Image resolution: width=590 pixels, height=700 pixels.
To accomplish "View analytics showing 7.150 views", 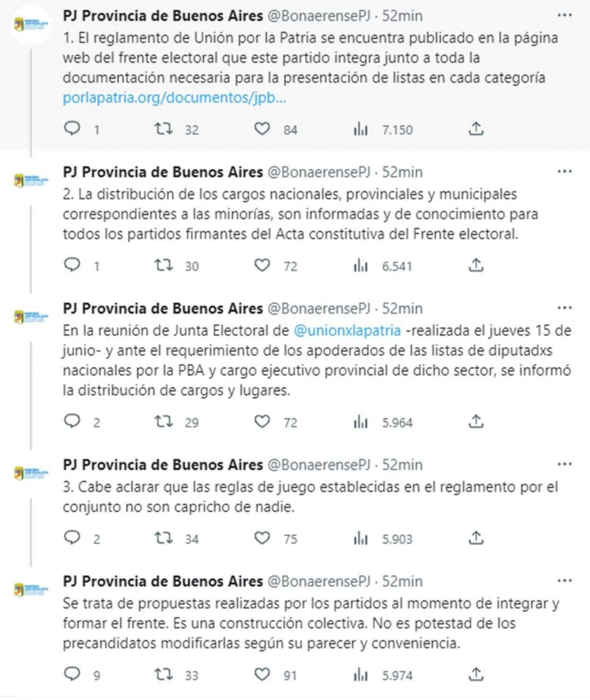I will point(361,129).
